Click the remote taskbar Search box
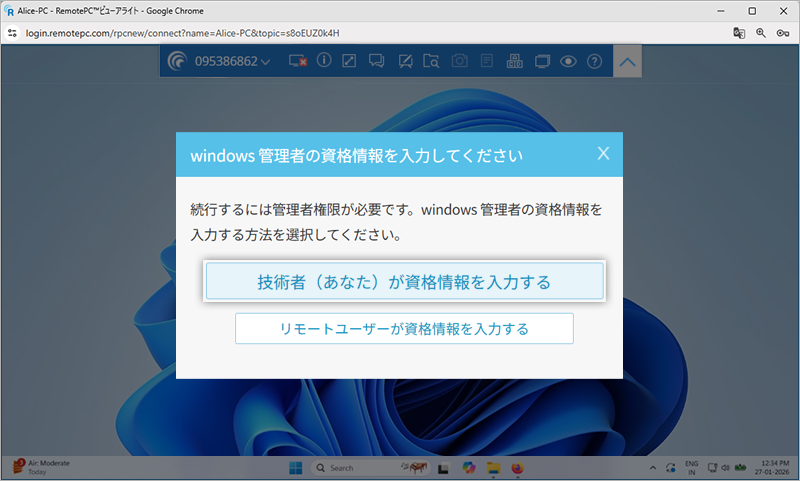 click(370, 468)
